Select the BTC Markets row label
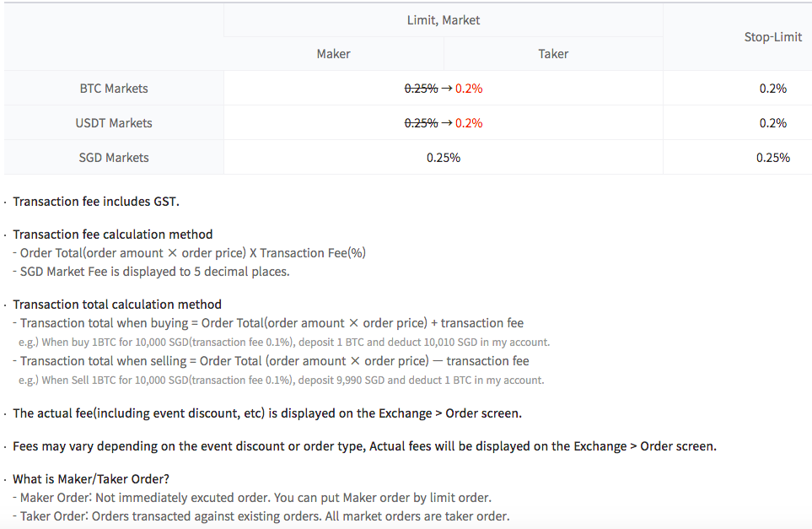Viewport: 812px width, 529px height. pyautogui.click(x=114, y=89)
